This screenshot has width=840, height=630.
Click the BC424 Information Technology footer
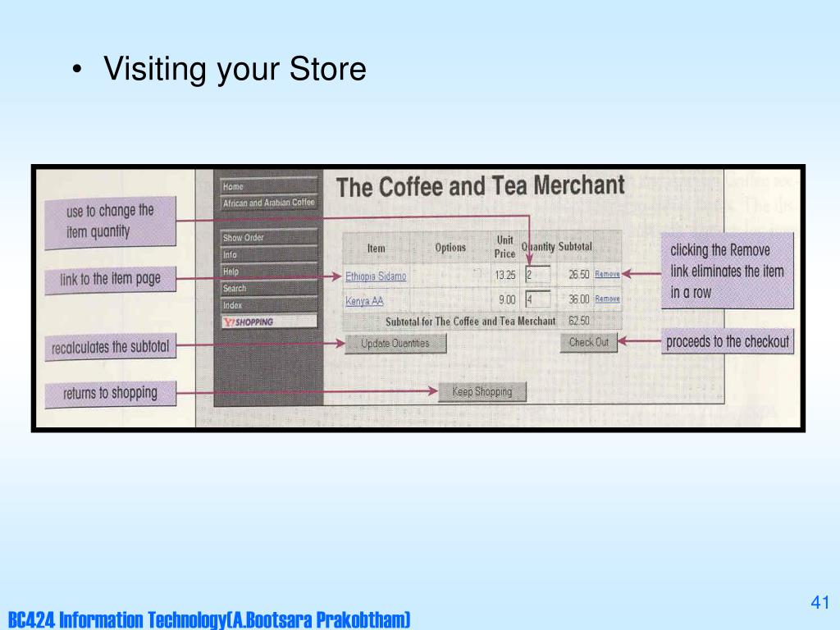point(209,619)
